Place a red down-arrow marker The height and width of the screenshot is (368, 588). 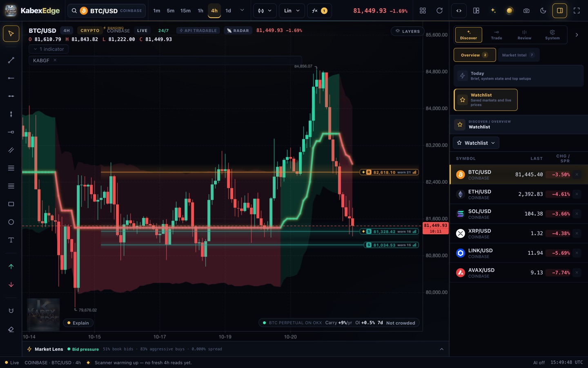click(11, 285)
